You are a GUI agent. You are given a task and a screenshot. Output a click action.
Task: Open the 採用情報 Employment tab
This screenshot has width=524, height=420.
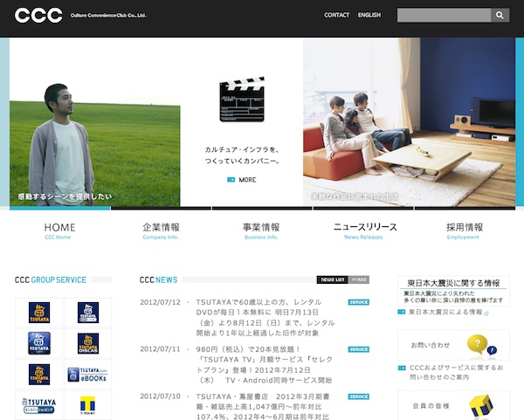[463, 231]
